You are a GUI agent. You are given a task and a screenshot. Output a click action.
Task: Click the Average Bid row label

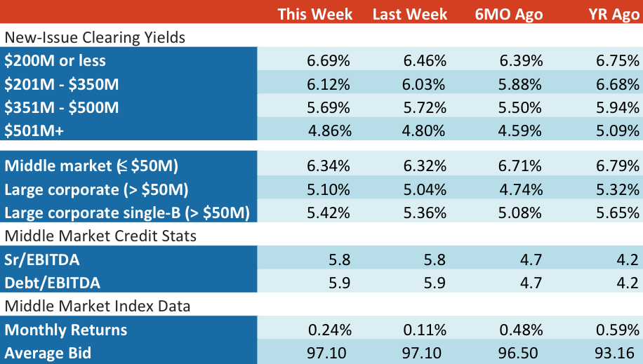coord(48,353)
